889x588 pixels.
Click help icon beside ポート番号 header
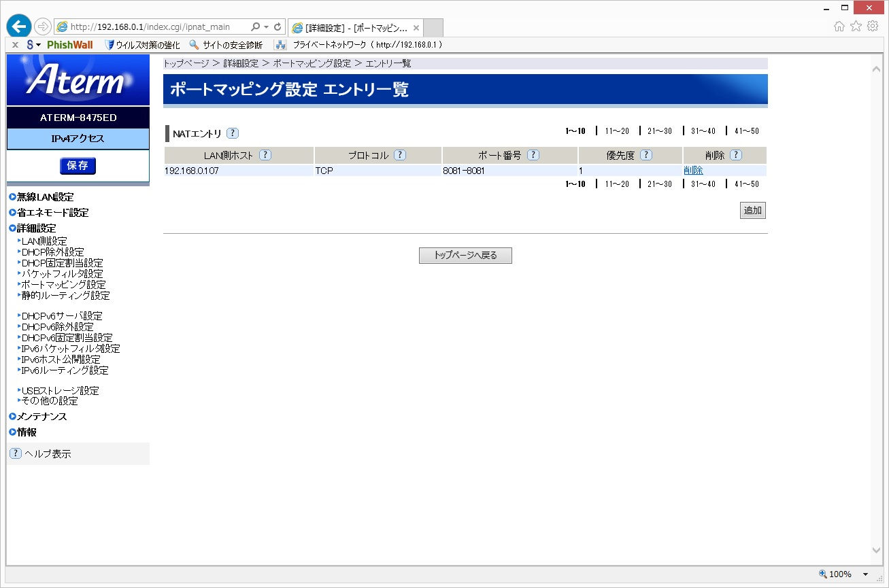[x=533, y=155]
